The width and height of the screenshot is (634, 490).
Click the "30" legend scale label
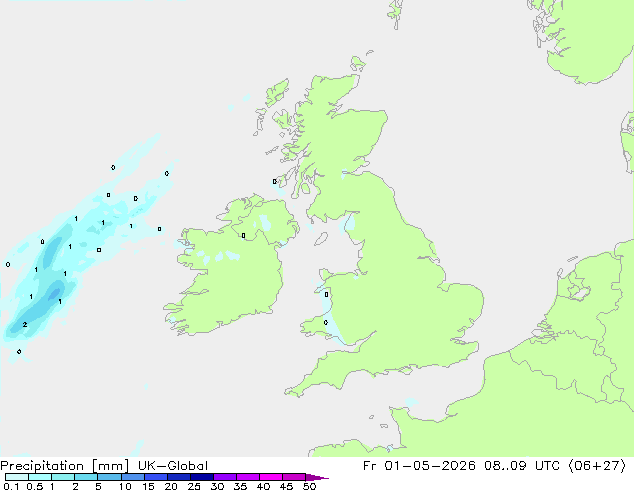[217, 486]
